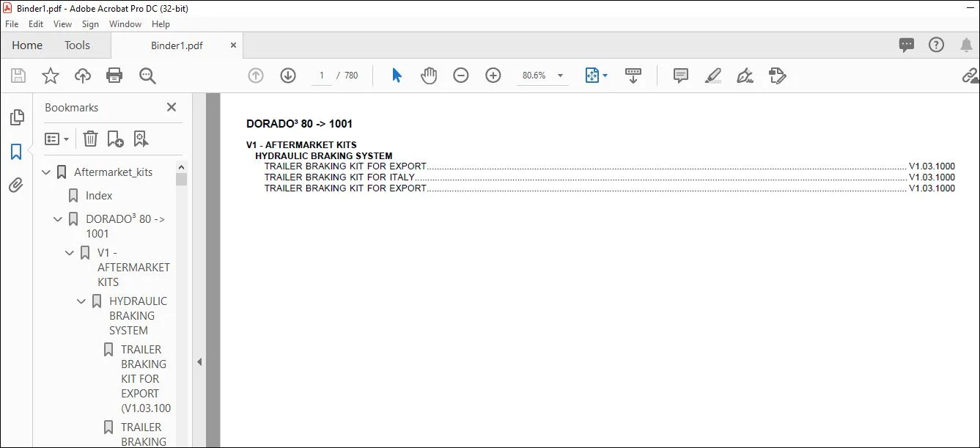Viewport: 980px width, 448px height.
Task: Toggle the Bookmarks side panel icon
Action: click(x=16, y=152)
